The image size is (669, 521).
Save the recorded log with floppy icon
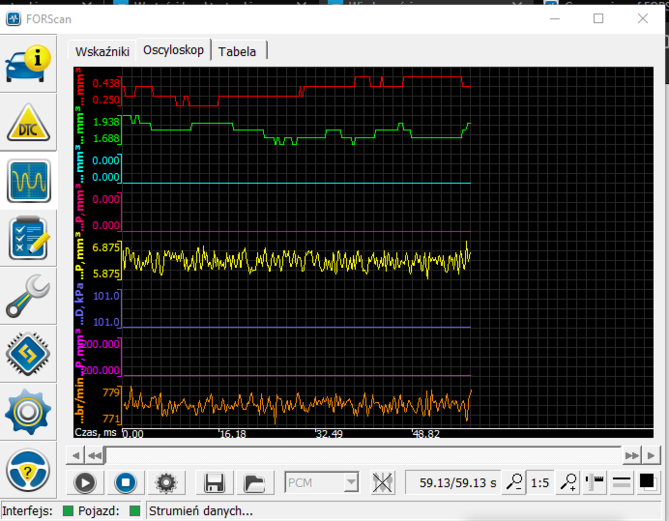coord(214,483)
